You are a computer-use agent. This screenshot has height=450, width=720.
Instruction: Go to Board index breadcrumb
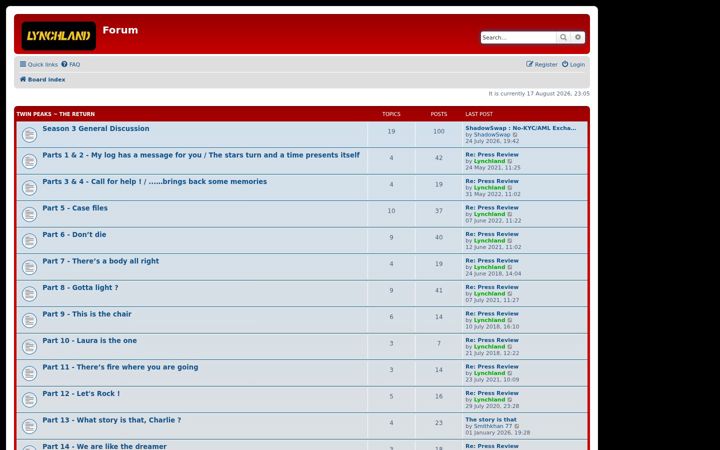tap(42, 80)
